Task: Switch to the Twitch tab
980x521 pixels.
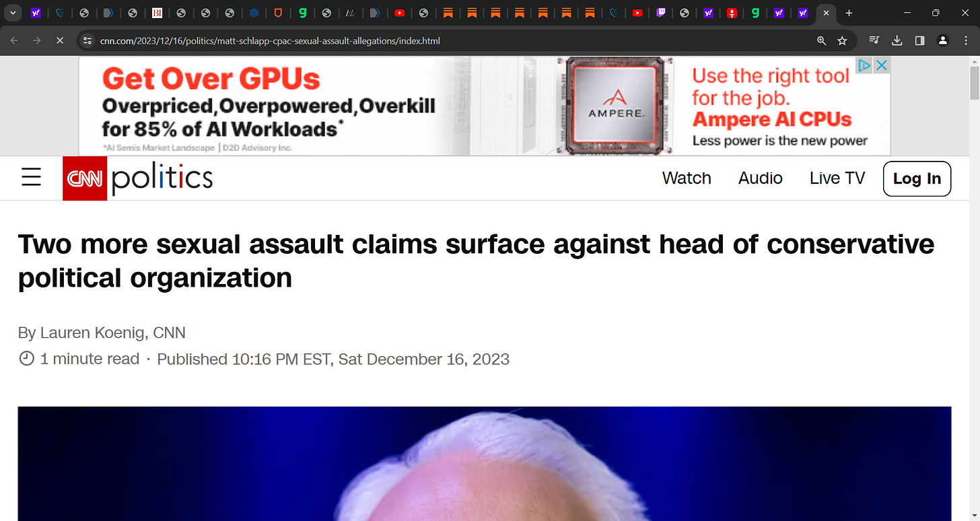Action: coord(660,13)
